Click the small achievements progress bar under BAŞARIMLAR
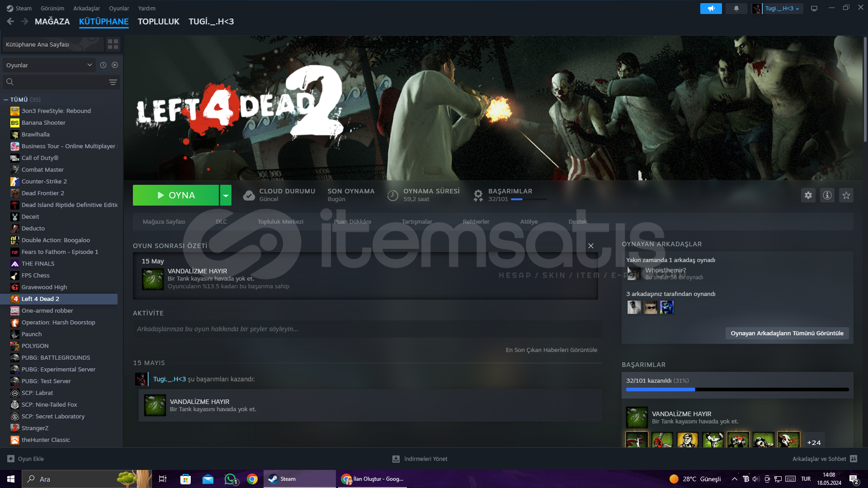Image resolution: width=868 pixels, height=488 pixels. coord(528,199)
